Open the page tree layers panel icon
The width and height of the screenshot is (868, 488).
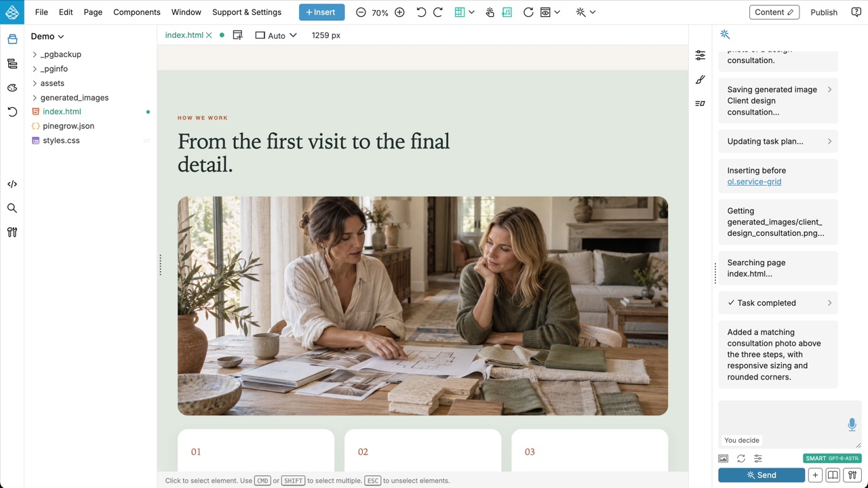pyautogui.click(x=12, y=64)
